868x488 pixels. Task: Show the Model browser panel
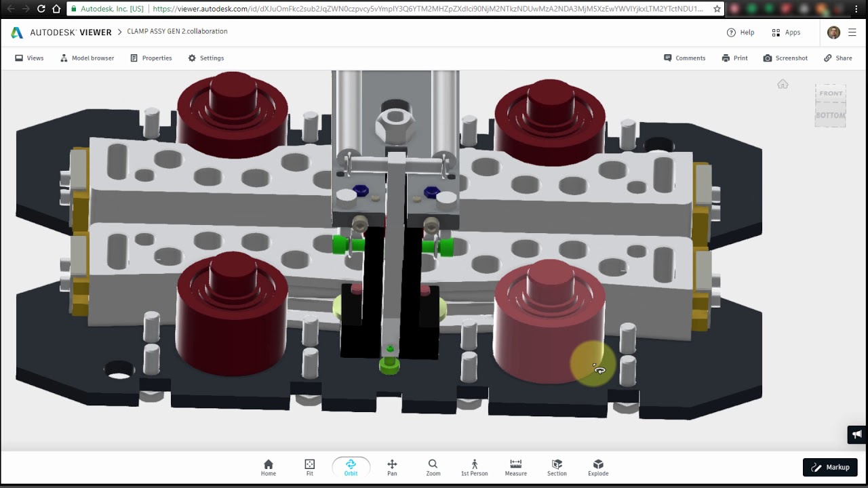pyautogui.click(x=87, y=58)
